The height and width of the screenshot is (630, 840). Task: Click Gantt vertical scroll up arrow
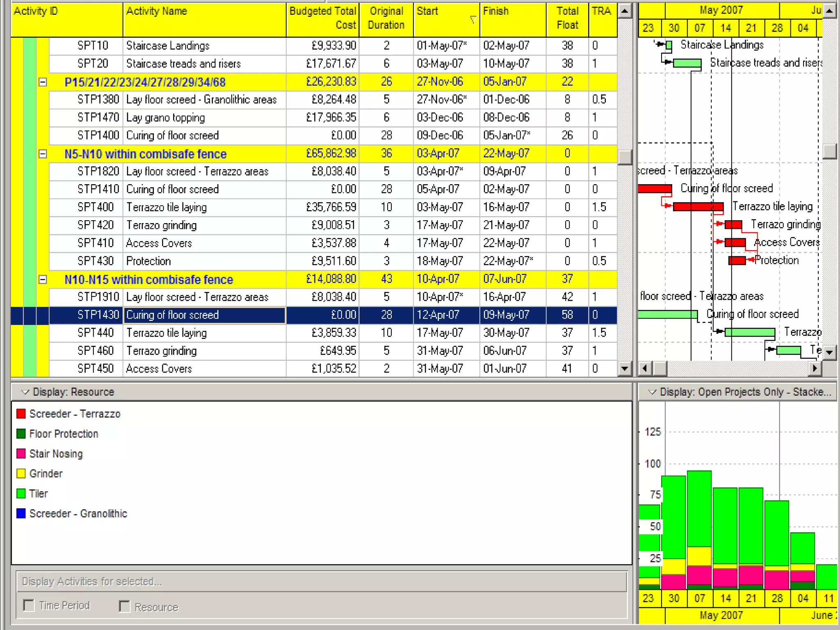coord(829,11)
